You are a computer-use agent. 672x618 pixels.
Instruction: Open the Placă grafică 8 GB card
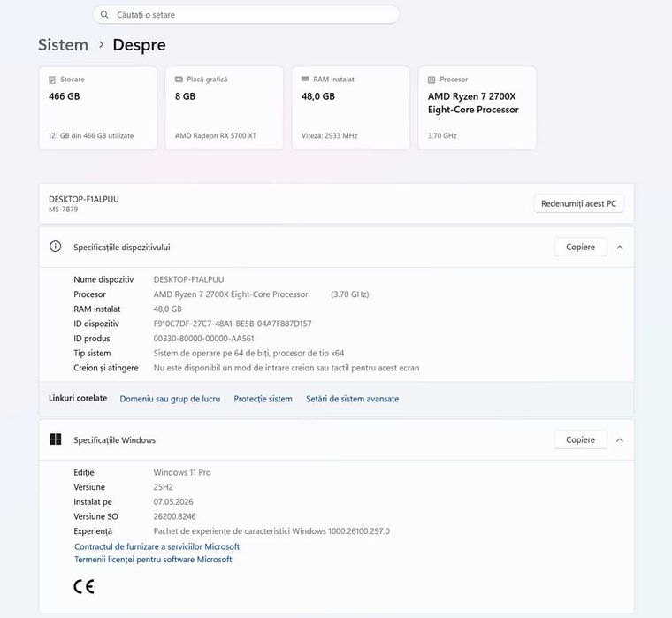point(224,108)
